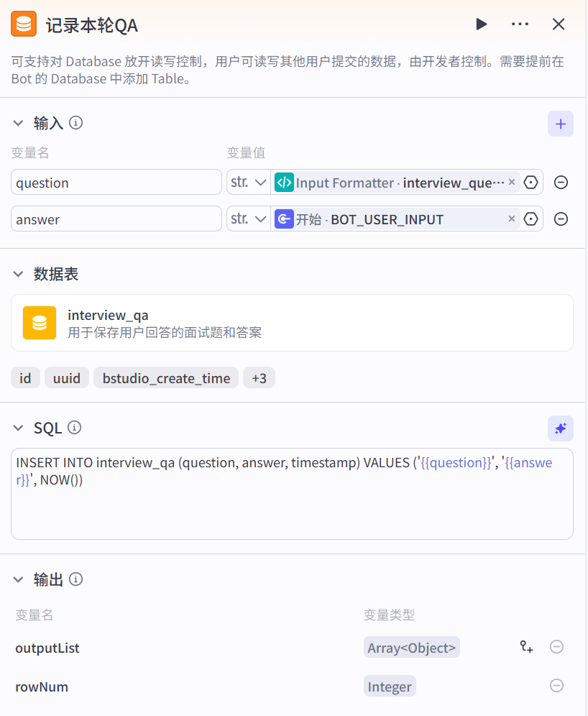Viewport: 588px width, 716px height.
Task: Open type dropdown for question variable
Action: point(248,183)
